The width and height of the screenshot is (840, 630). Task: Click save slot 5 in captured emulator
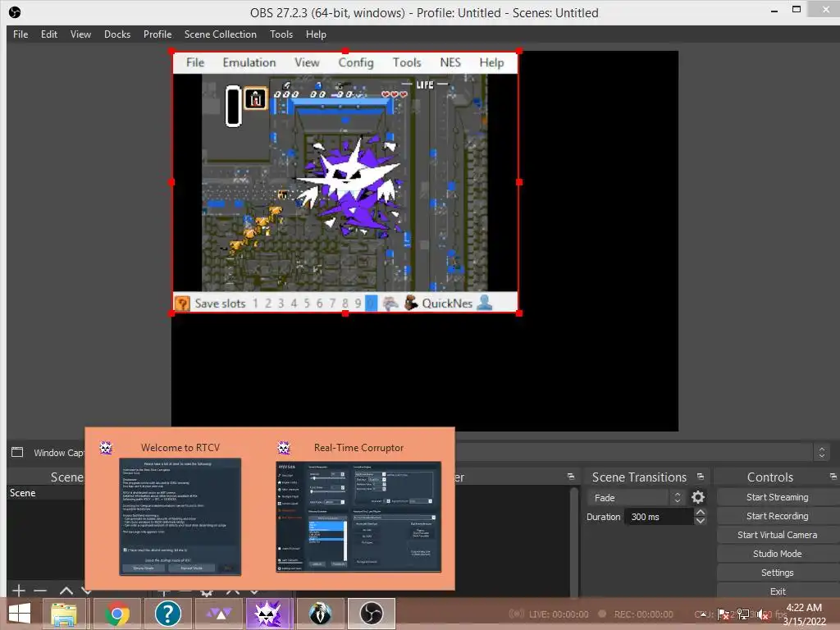coord(307,304)
